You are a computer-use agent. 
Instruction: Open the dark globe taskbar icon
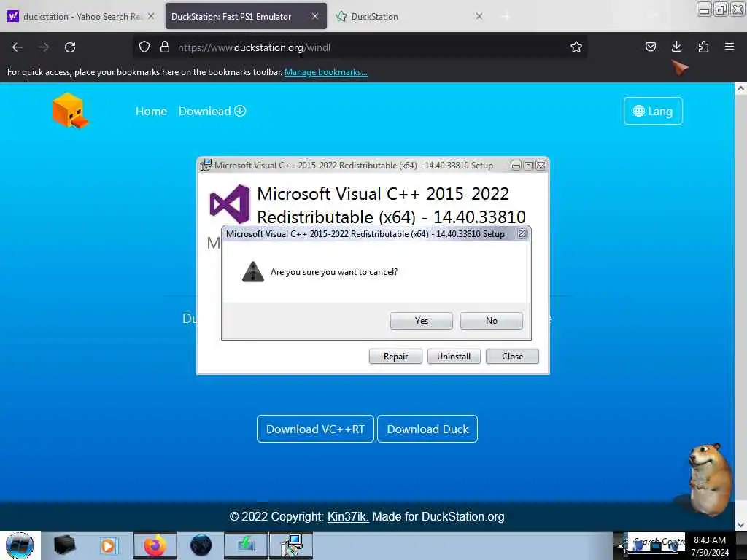point(201,545)
